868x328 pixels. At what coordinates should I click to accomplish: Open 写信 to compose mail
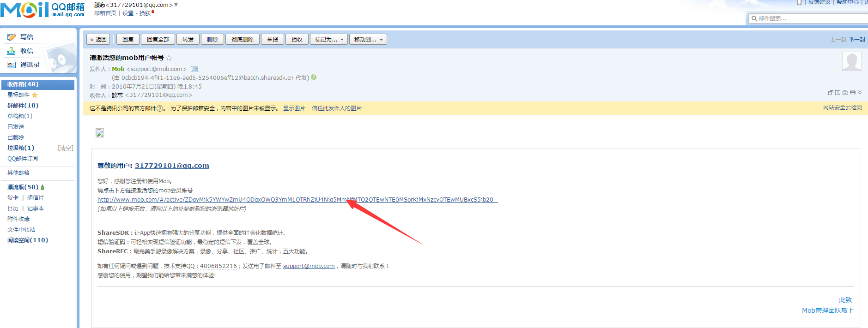27,37
